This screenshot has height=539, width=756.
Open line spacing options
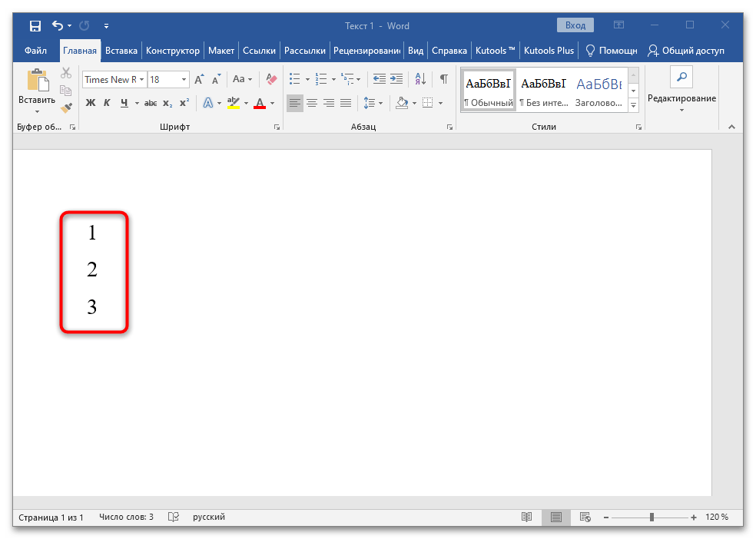coord(373,103)
